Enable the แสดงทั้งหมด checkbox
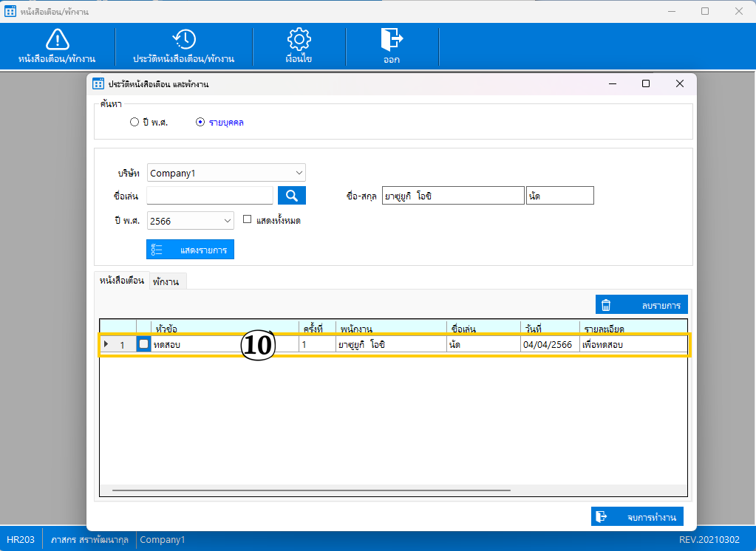756x551 pixels. 248,219
